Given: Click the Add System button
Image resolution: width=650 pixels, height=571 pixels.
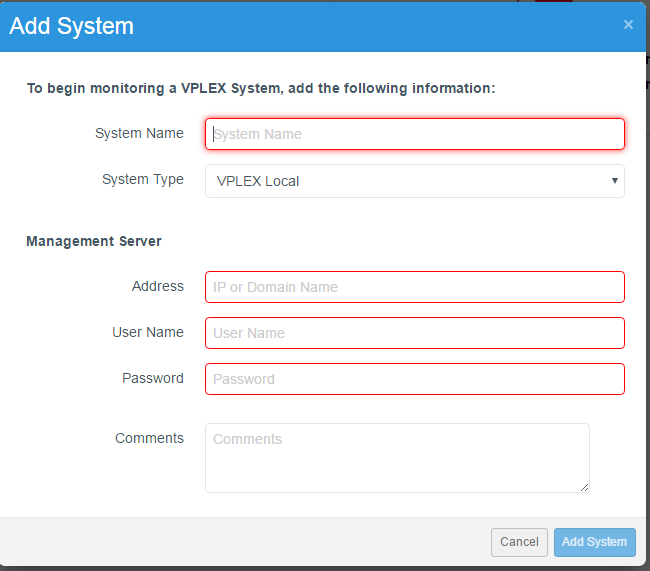Looking at the screenshot, I should click(594, 542).
